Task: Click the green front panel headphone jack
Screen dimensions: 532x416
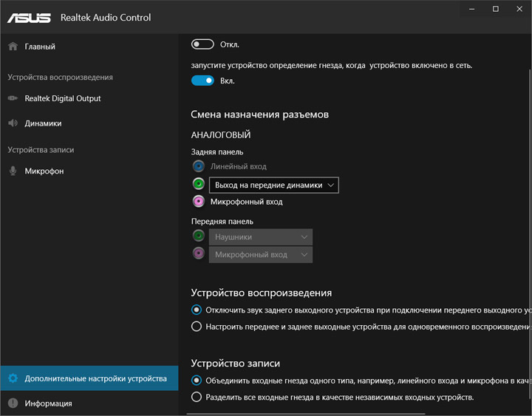Action: pyautogui.click(x=198, y=236)
